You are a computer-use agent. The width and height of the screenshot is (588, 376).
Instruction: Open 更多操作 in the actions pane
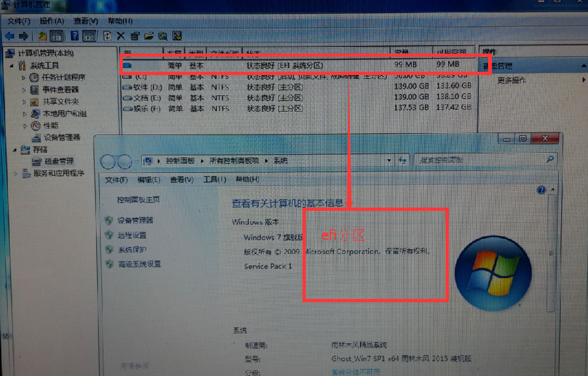pos(512,80)
